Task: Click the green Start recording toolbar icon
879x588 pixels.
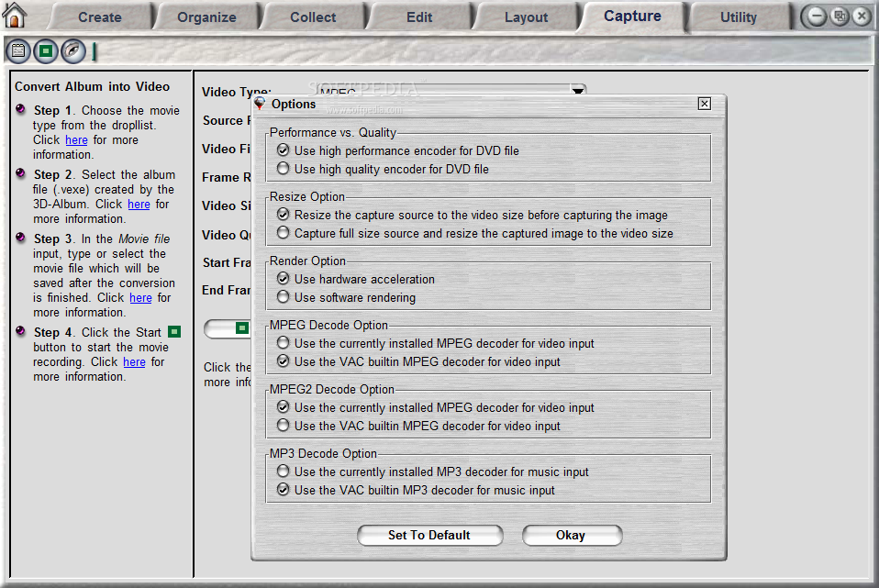Action: [46, 51]
